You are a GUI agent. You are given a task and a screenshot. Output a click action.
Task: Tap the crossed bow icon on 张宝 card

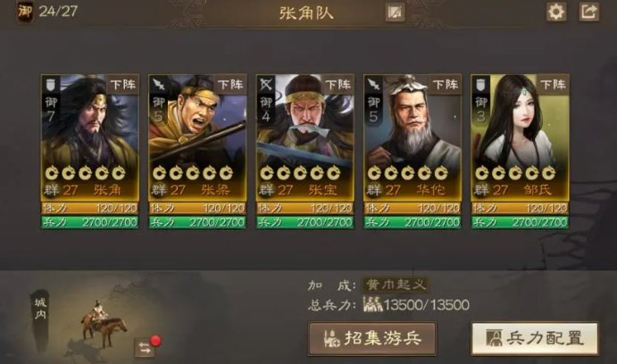(266, 85)
